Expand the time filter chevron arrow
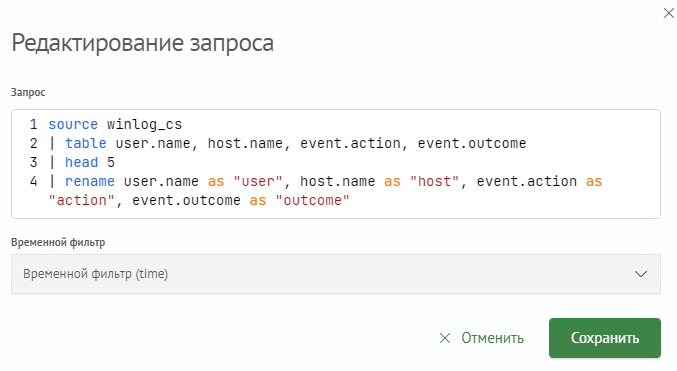This screenshot has width=677, height=371. point(641,274)
